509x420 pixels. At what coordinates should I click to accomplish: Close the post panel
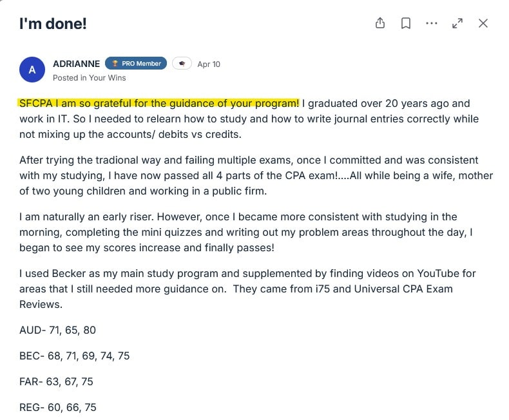(483, 23)
